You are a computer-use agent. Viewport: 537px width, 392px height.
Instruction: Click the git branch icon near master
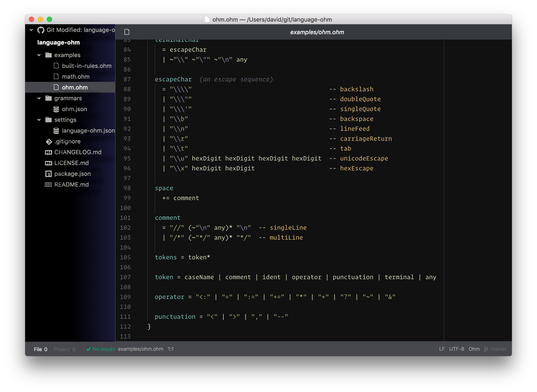tap(486, 349)
